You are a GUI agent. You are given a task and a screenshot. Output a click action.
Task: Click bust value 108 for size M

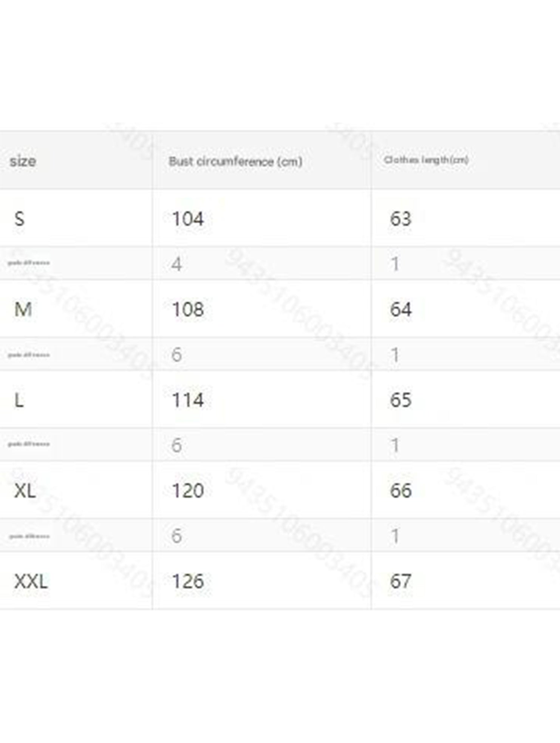188,310
